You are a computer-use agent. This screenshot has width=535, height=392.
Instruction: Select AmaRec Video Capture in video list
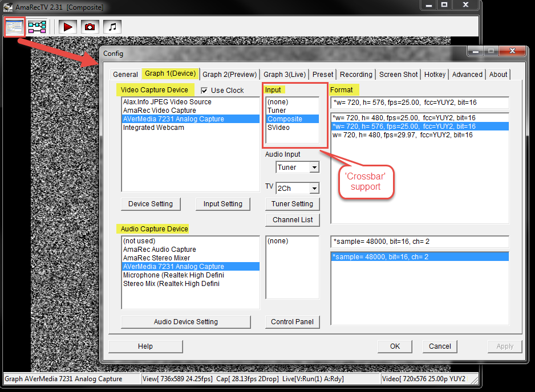(x=191, y=111)
